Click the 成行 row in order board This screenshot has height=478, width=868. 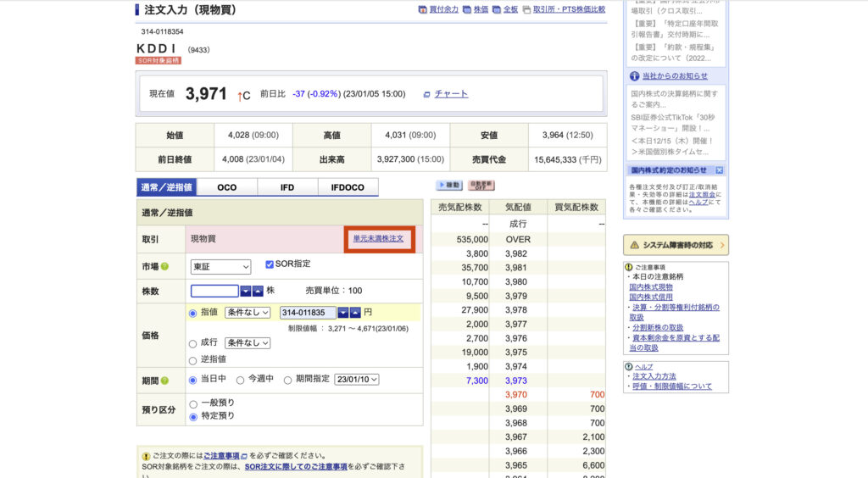click(518, 224)
